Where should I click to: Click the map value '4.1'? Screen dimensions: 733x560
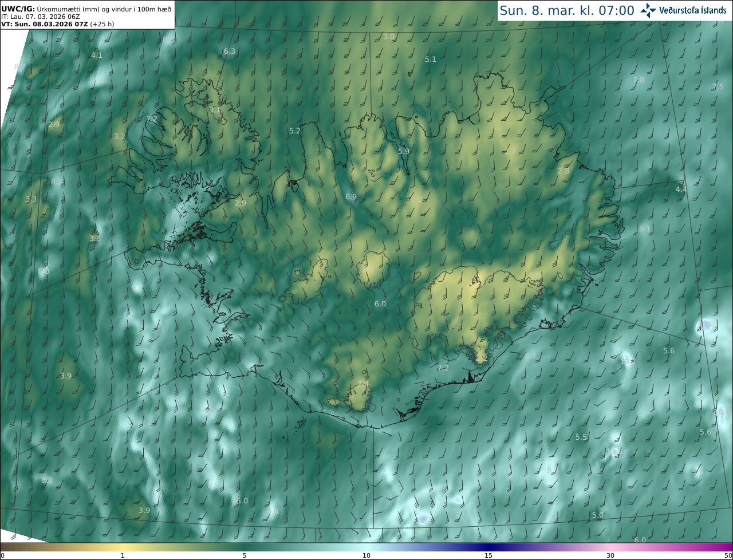[97, 55]
